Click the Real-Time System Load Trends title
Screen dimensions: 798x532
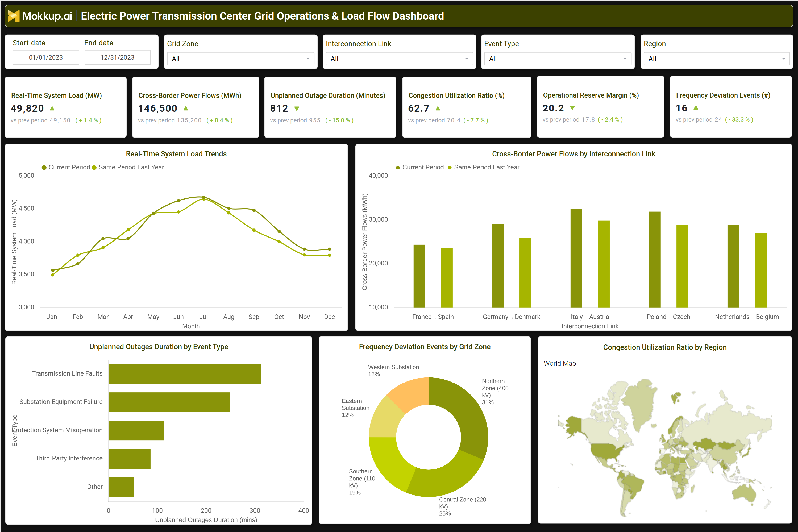(176, 154)
